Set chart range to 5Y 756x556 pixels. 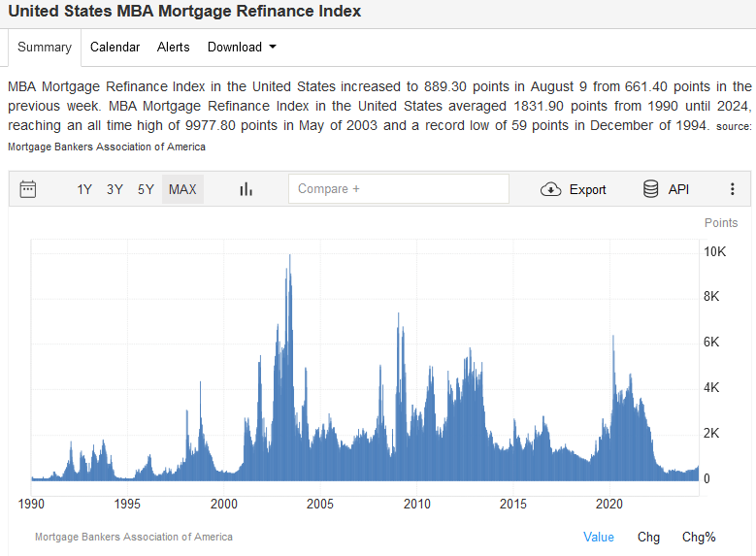[146, 189]
